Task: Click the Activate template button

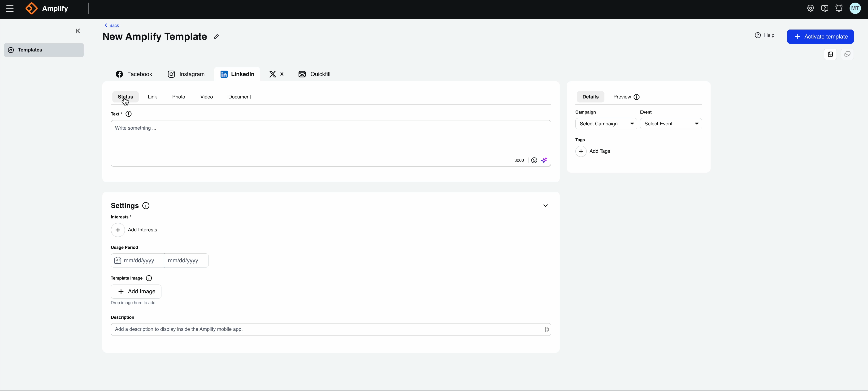Action: click(x=820, y=37)
